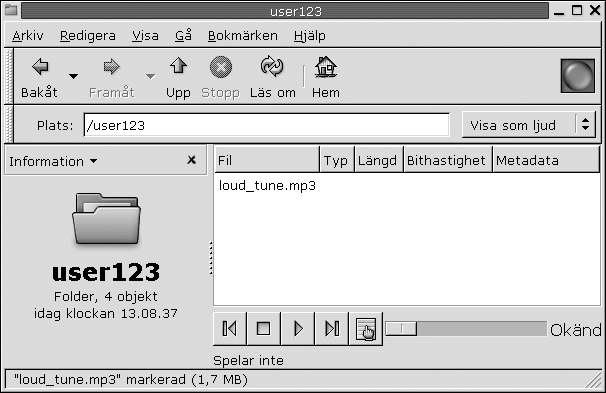Open the Bakåt history dropdown arrow
This screenshot has height=393, width=606.
pyautogui.click(x=73, y=77)
